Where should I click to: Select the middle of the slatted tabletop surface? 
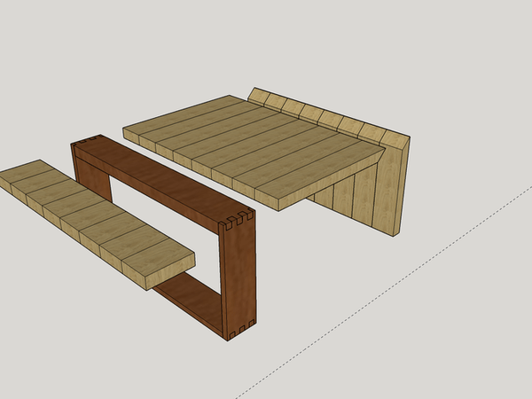253,146
